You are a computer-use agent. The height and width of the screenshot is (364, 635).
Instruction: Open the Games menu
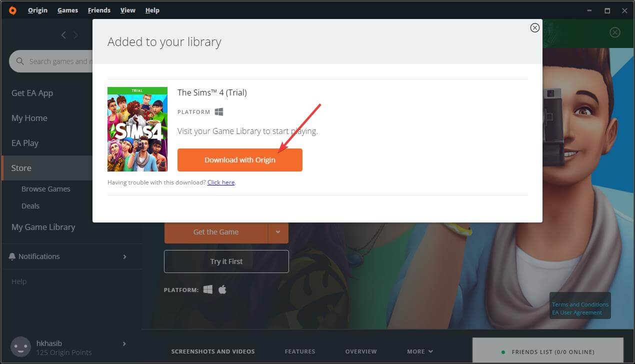67,10
